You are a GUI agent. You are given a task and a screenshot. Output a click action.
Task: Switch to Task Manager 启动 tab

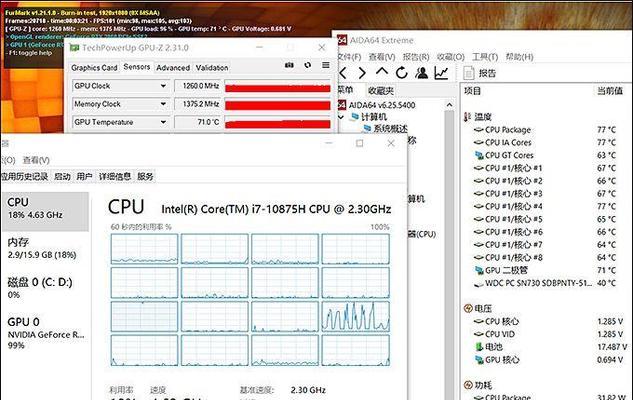tap(62, 176)
